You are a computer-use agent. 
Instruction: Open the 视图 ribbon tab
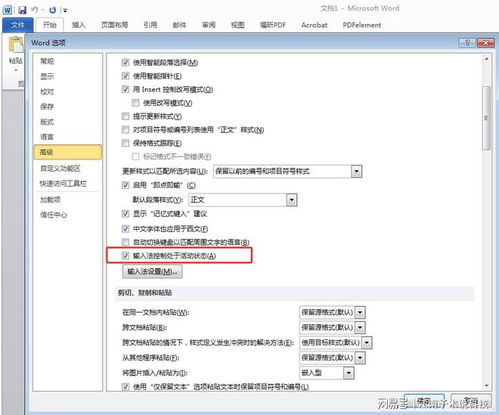238,25
